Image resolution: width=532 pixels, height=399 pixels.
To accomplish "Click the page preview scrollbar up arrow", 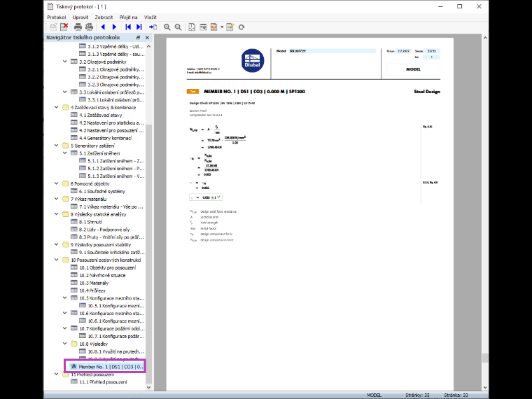I will pyautogui.click(x=485, y=38).
